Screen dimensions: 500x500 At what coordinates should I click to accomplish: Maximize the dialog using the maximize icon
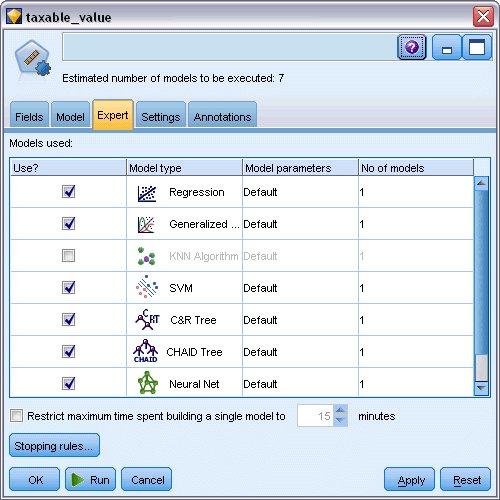coord(477,47)
